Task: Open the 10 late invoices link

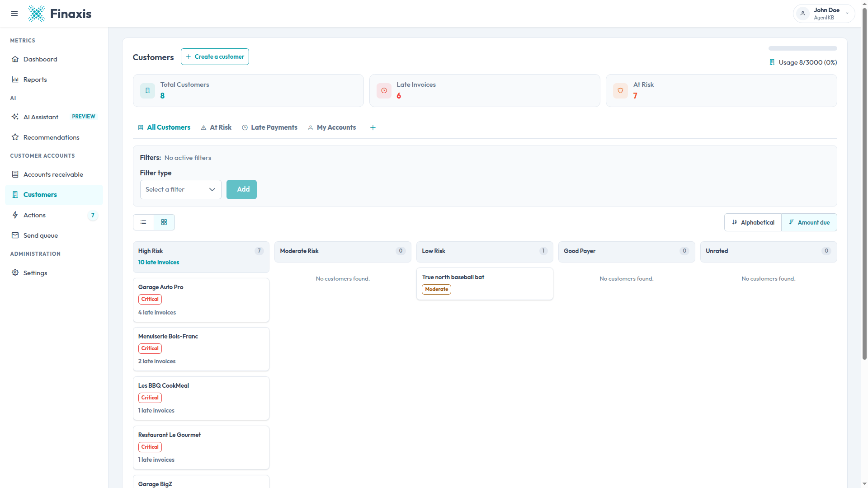Action: click(159, 262)
